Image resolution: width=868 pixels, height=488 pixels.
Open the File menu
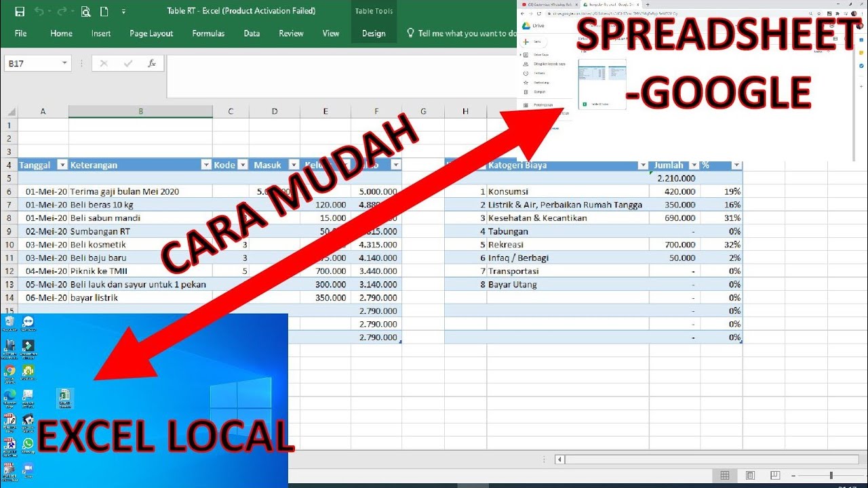tap(21, 33)
